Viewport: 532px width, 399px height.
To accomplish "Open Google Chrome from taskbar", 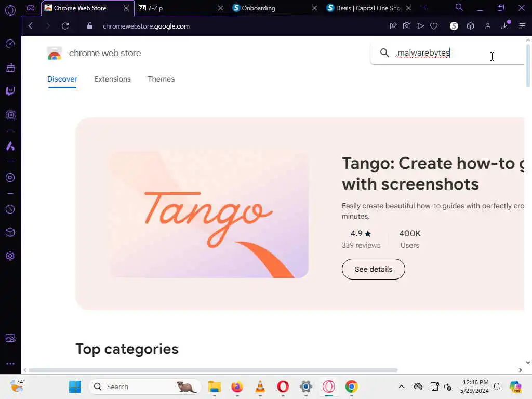I will point(352,387).
